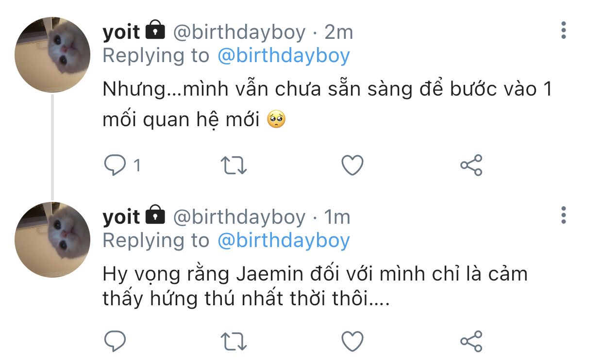Image resolution: width=603 pixels, height=364 pixels.
Task: Retweet the first tweet about a new relationship
Action: pos(234,165)
